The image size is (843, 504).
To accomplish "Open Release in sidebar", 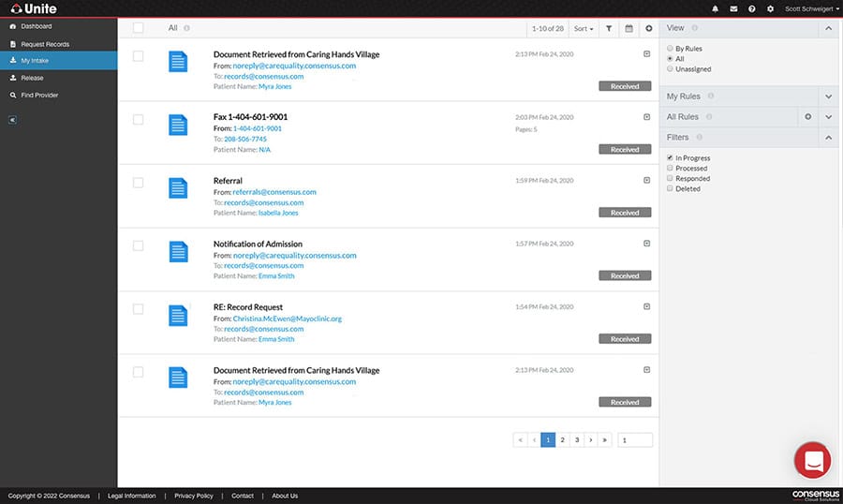I will (x=59, y=78).
